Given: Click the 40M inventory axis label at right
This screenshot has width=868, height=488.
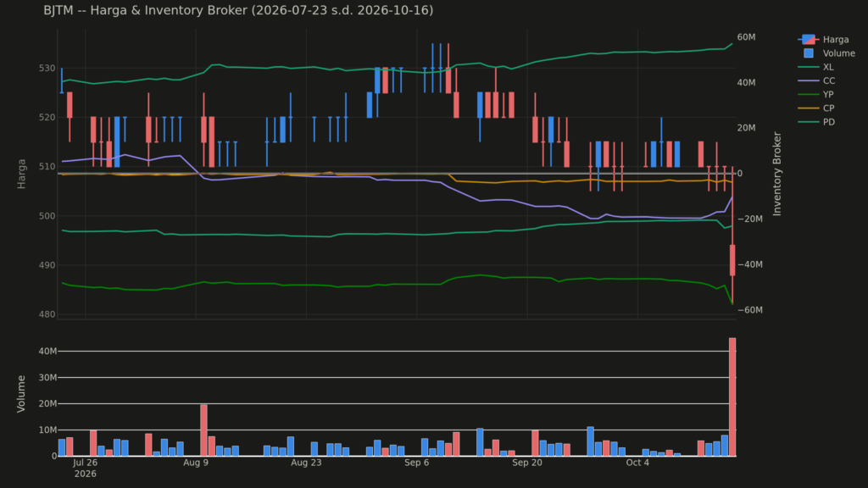Looking at the screenshot, I should [746, 82].
